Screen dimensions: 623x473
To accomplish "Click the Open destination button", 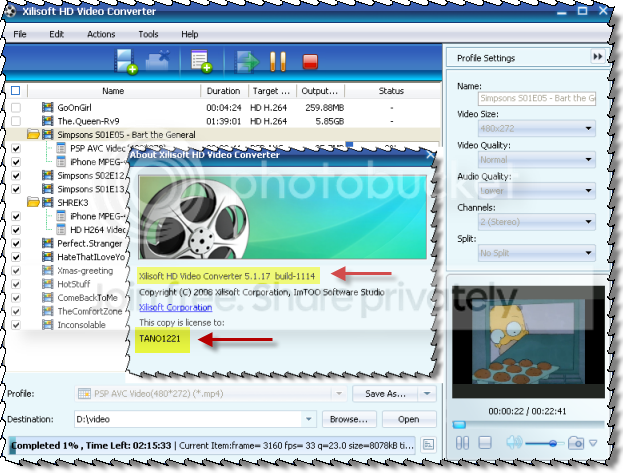I will [x=409, y=419].
